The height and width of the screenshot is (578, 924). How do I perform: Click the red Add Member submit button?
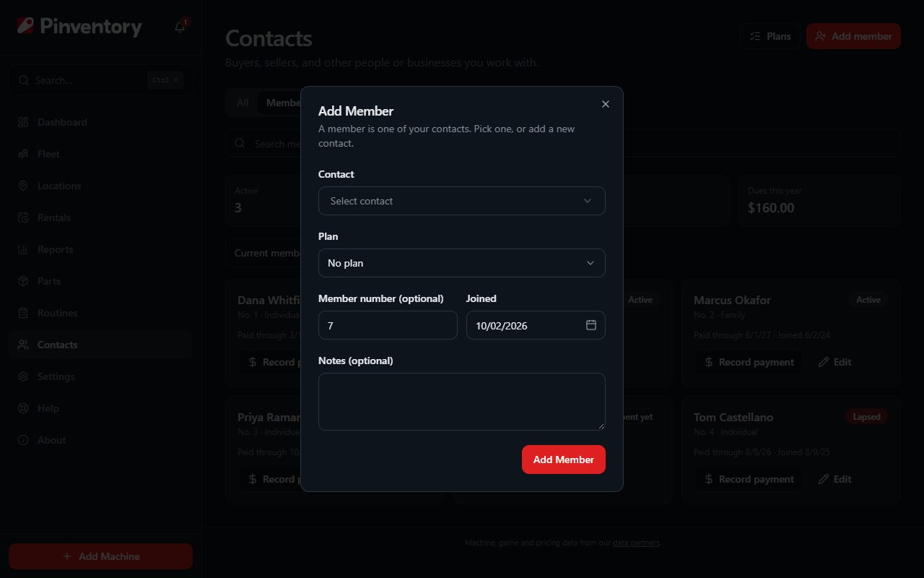click(x=563, y=460)
